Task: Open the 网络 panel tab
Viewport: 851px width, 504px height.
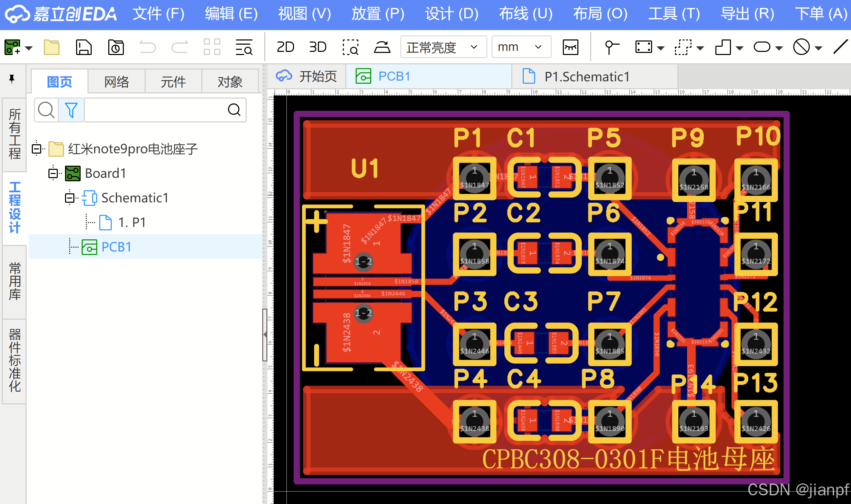Action: [117, 82]
